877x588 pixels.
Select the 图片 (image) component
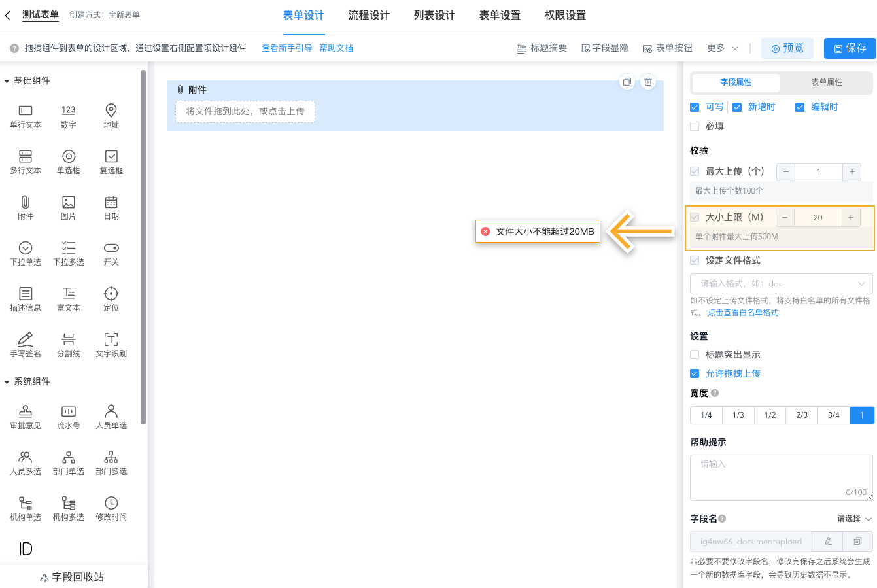68,207
